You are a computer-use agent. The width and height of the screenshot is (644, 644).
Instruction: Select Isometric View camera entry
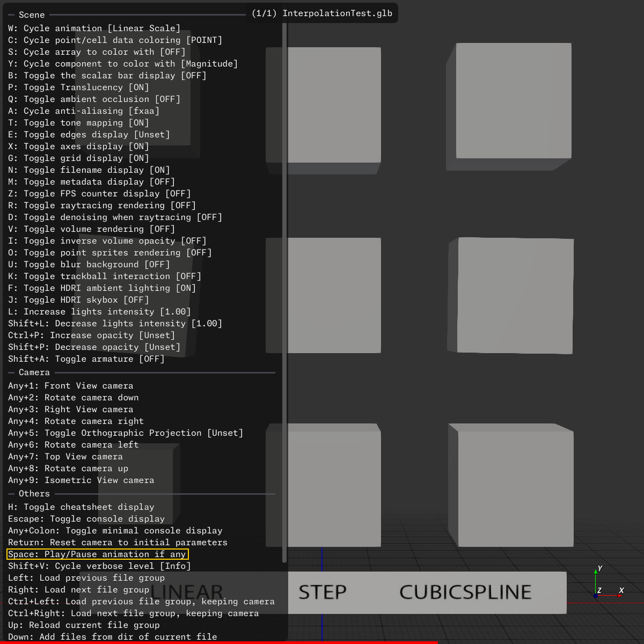pyautogui.click(x=81, y=480)
